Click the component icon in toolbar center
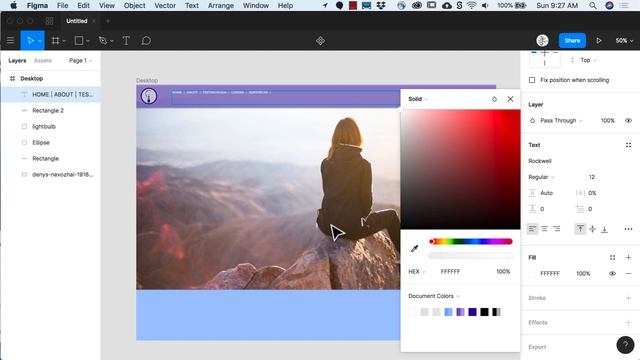Screen dimensions: 640x360 coord(320,41)
